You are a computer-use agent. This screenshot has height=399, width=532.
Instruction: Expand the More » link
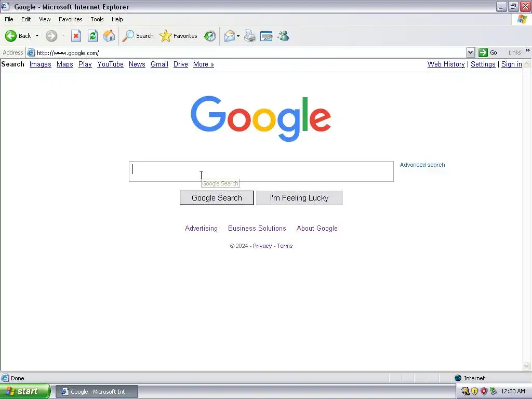[x=204, y=64]
